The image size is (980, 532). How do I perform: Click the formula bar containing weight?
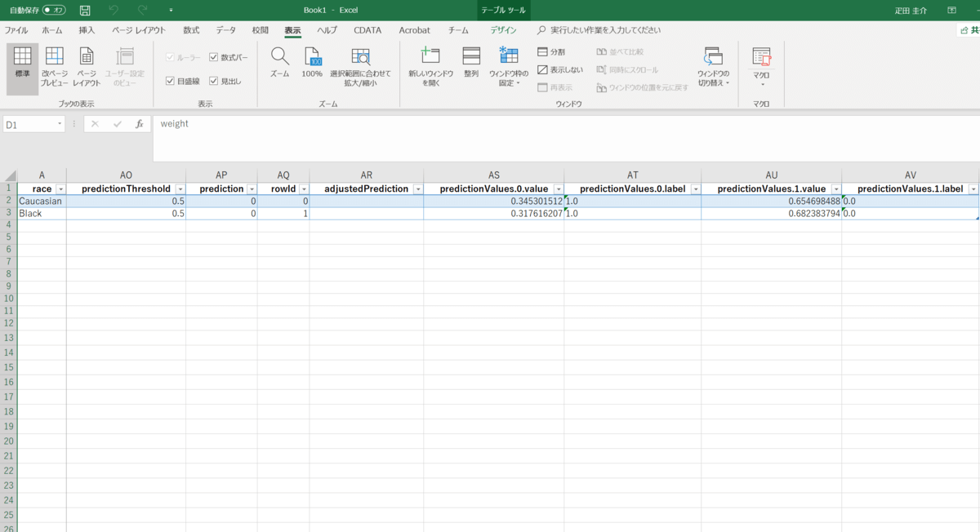[x=565, y=138]
